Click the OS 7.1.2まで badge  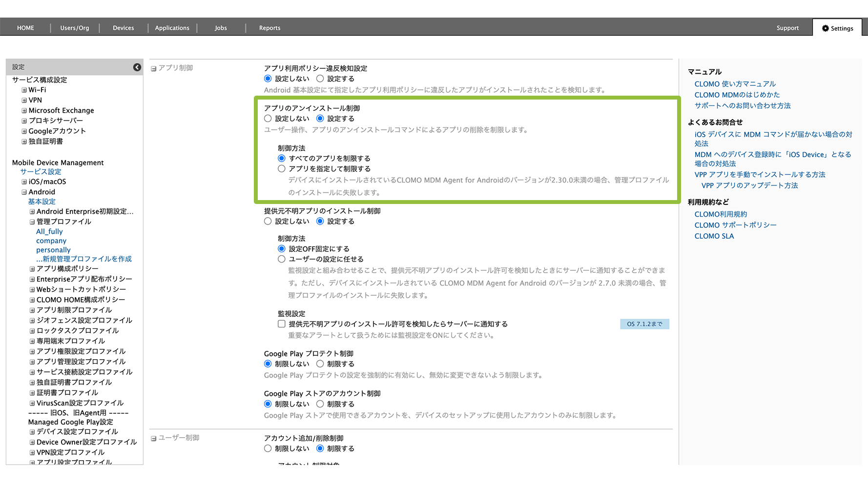click(644, 324)
